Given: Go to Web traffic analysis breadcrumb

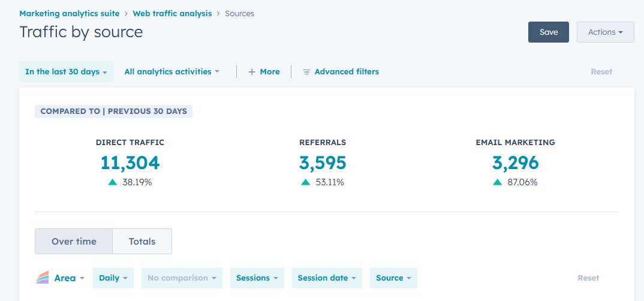Looking at the screenshot, I should pyautogui.click(x=172, y=14).
